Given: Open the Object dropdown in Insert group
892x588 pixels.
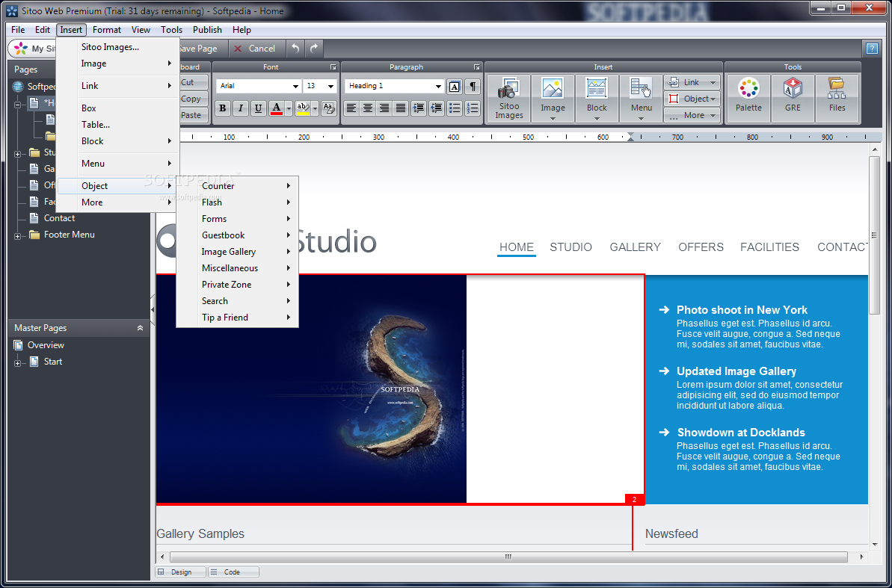Looking at the screenshot, I should point(692,99).
